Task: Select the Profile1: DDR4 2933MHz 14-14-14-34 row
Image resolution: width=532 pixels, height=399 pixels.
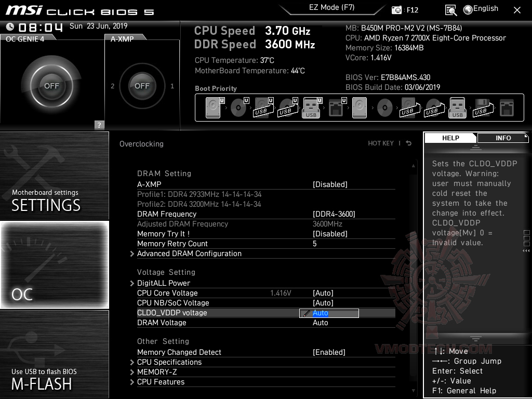Action: point(199,194)
